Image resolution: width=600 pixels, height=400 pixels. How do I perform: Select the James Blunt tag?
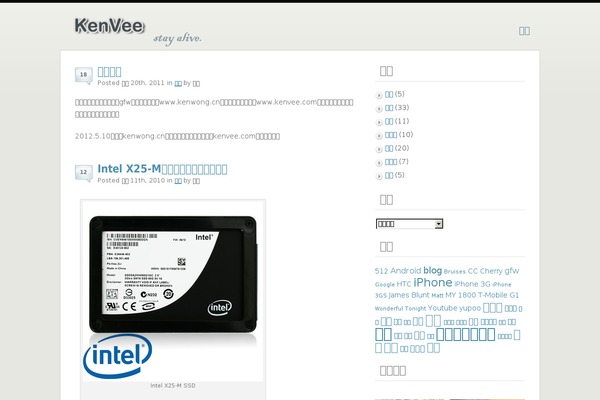(409, 295)
